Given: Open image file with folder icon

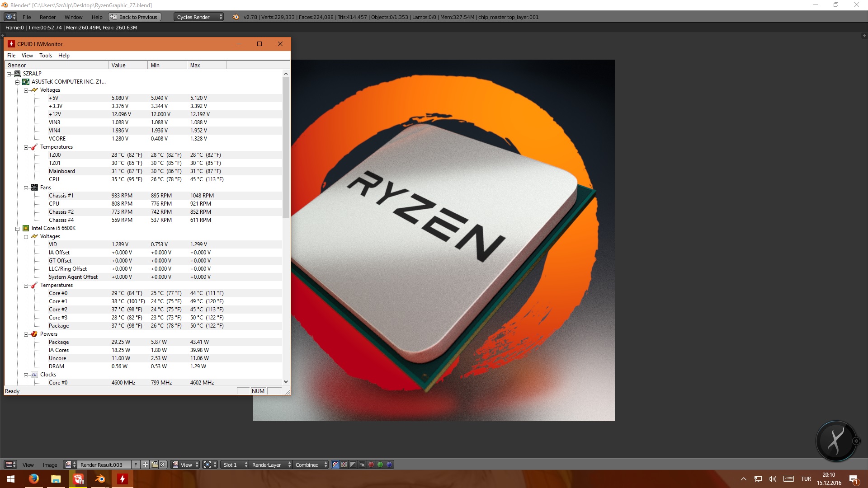Looking at the screenshot, I should point(154,465).
